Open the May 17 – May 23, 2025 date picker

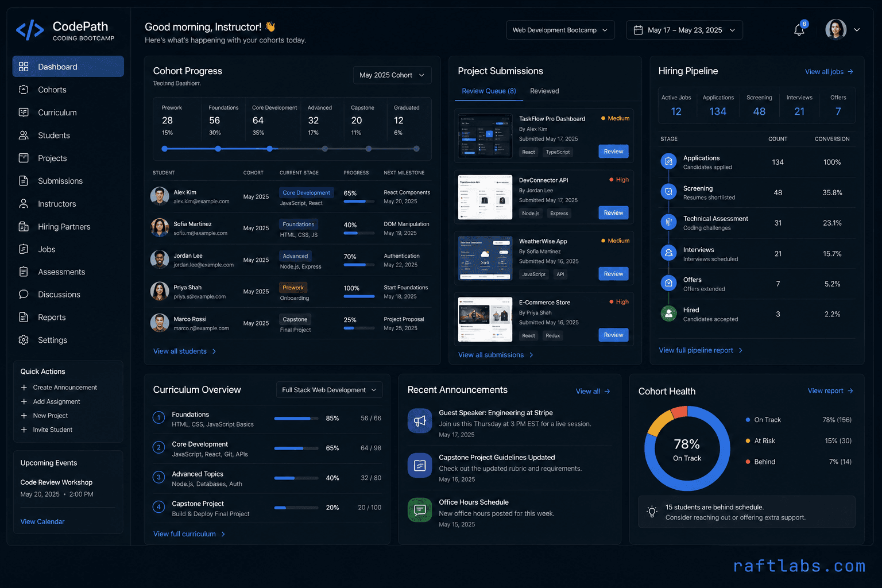pyautogui.click(x=684, y=30)
